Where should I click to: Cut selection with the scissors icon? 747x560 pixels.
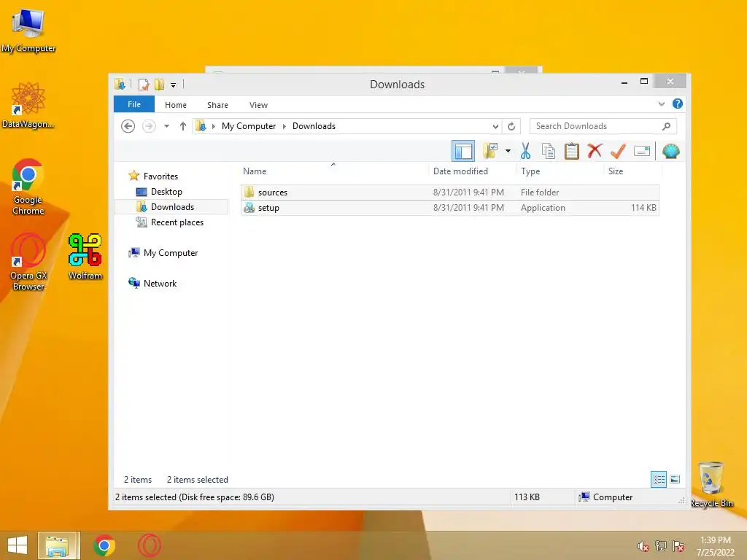point(525,152)
